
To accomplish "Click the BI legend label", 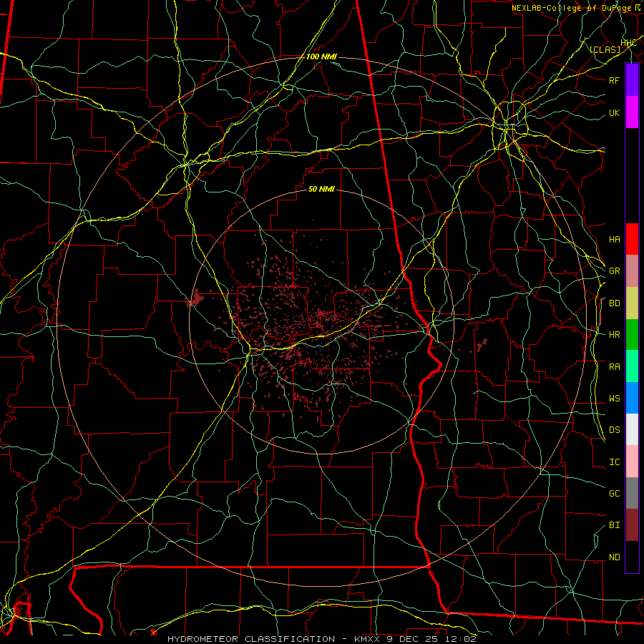I will pyautogui.click(x=615, y=525).
